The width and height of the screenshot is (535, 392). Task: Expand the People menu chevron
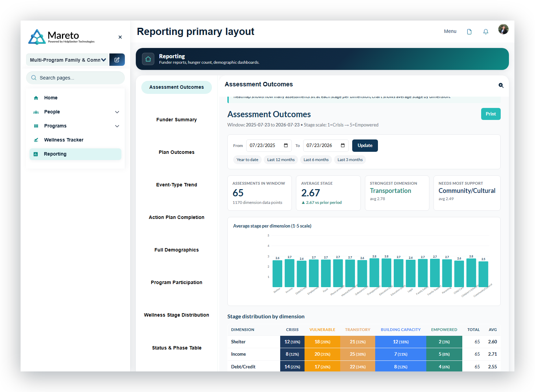point(117,112)
